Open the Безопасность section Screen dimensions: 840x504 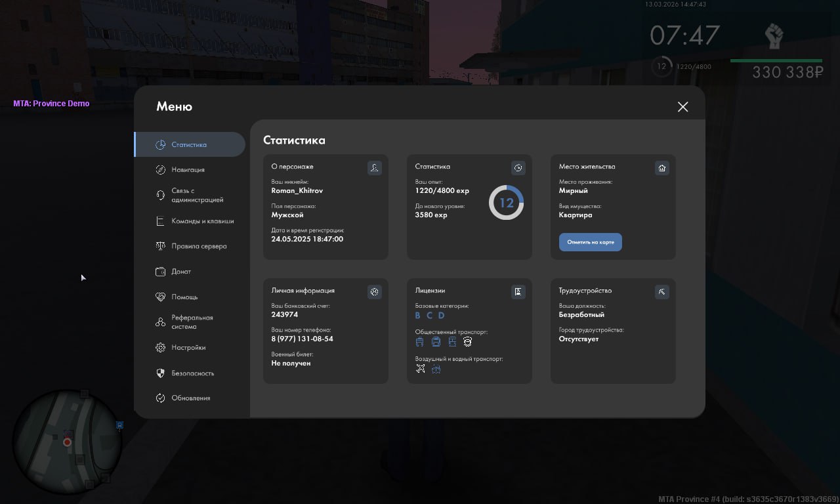(192, 373)
